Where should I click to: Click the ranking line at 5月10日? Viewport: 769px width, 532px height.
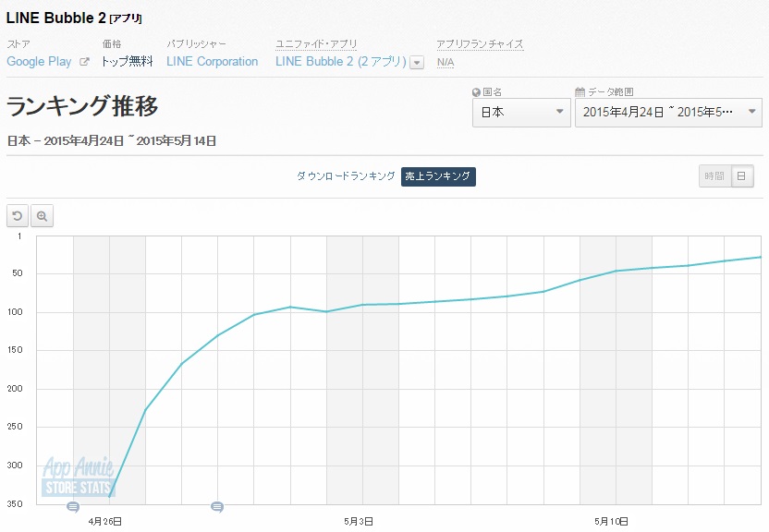pos(616,271)
